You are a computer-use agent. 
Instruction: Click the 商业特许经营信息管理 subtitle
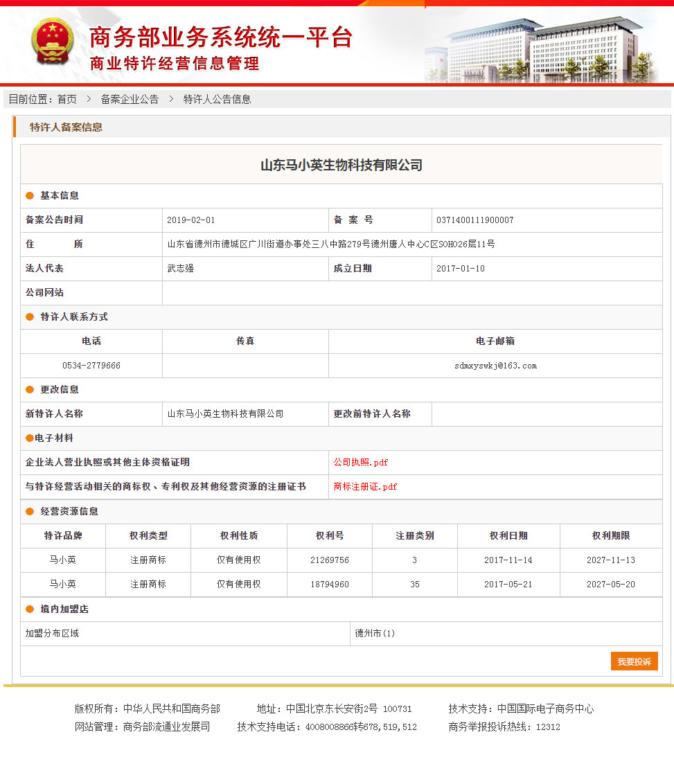click(175, 64)
